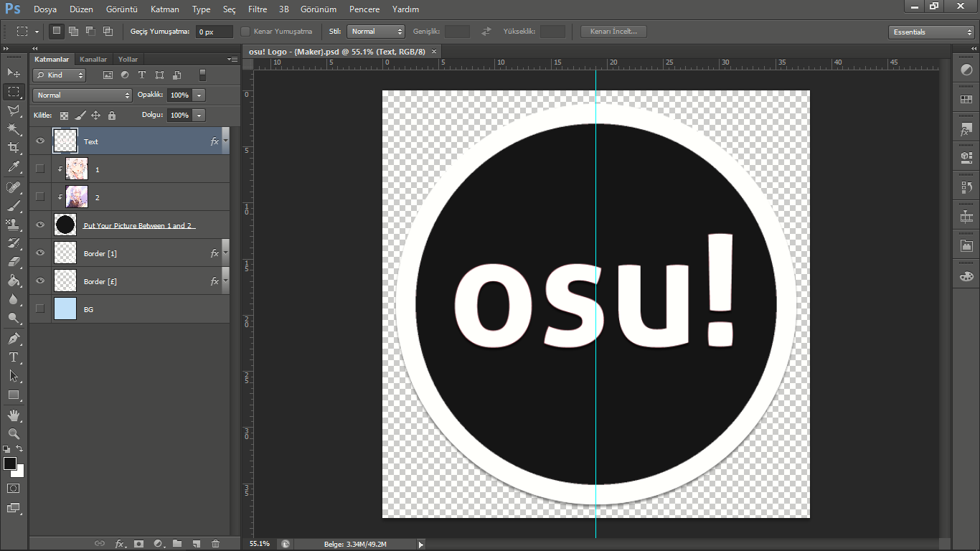Expand Border [1] layer effects arrow
This screenshot has height=551, width=980.
[x=225, y=253]
